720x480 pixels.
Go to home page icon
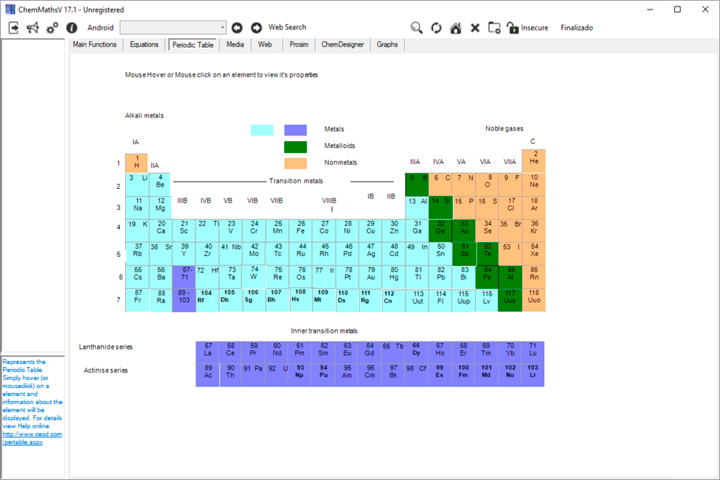(456, 28)
